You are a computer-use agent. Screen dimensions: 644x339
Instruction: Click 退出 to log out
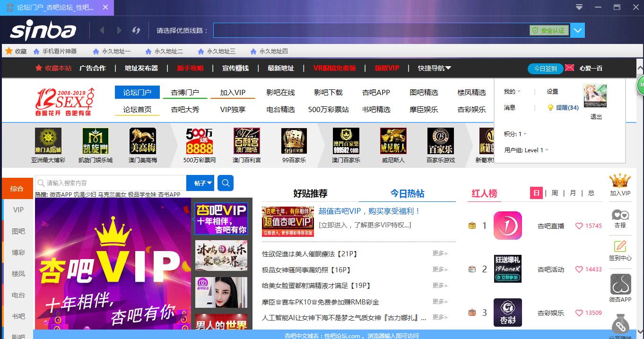click(x=596, y=117)
